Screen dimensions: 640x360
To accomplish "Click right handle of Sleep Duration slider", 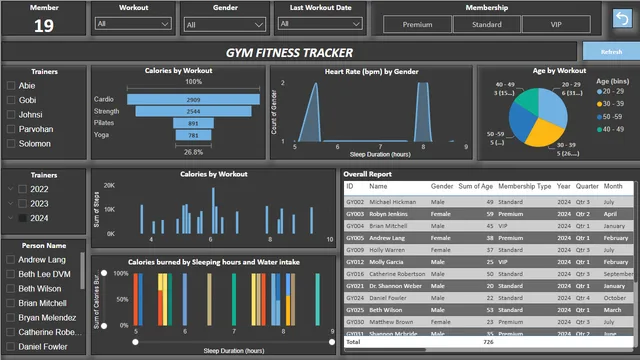I will click(332, 342).
